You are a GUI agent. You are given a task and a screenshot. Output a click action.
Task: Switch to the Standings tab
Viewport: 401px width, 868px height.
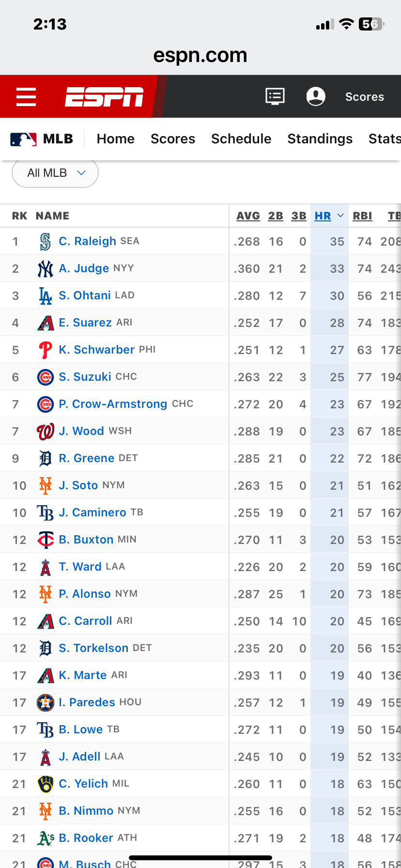pyautogui.click(x=320, y=139)
